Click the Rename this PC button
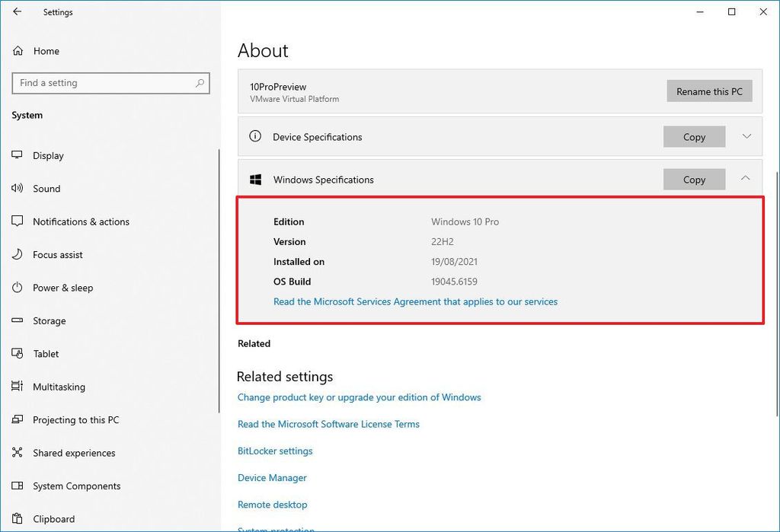Image resolution: width=780 pixels, height=532 pixels. pos(709,91)
